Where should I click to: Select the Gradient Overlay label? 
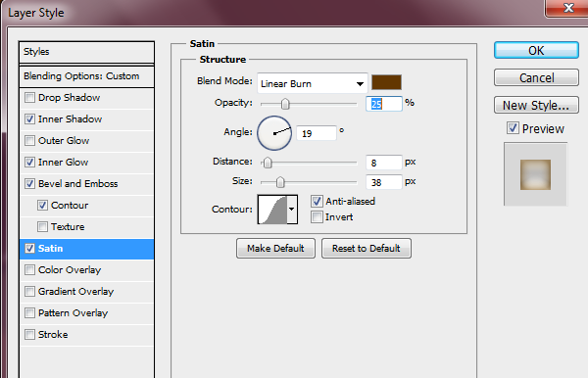point(75,292)
